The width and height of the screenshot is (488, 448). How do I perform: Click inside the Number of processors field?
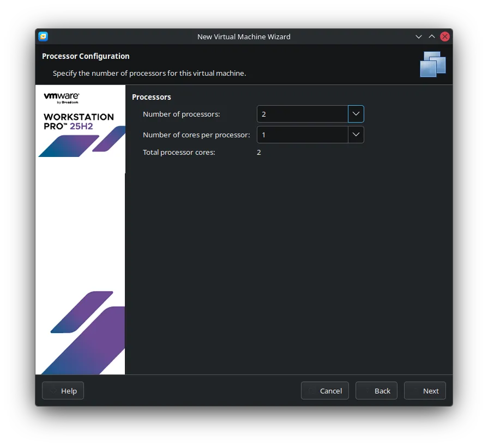302,114
